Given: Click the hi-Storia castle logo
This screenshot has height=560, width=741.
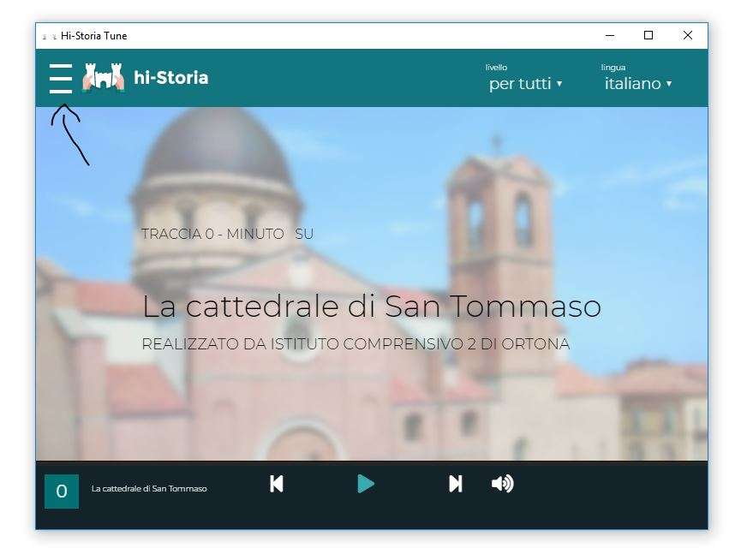Looking at the screenshot, I should (104, 76).
